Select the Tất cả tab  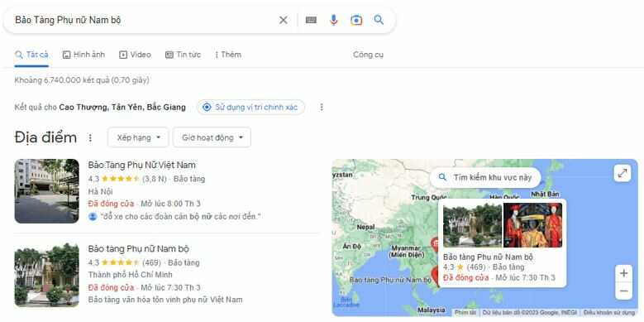pos(31,55)
